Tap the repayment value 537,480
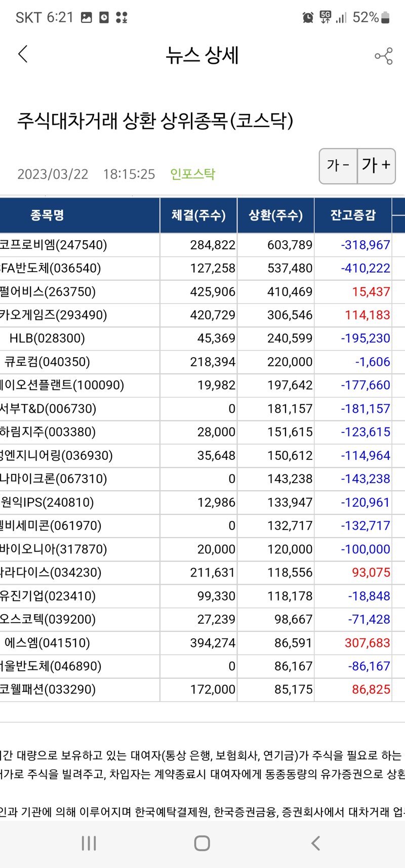 [290, 269]
